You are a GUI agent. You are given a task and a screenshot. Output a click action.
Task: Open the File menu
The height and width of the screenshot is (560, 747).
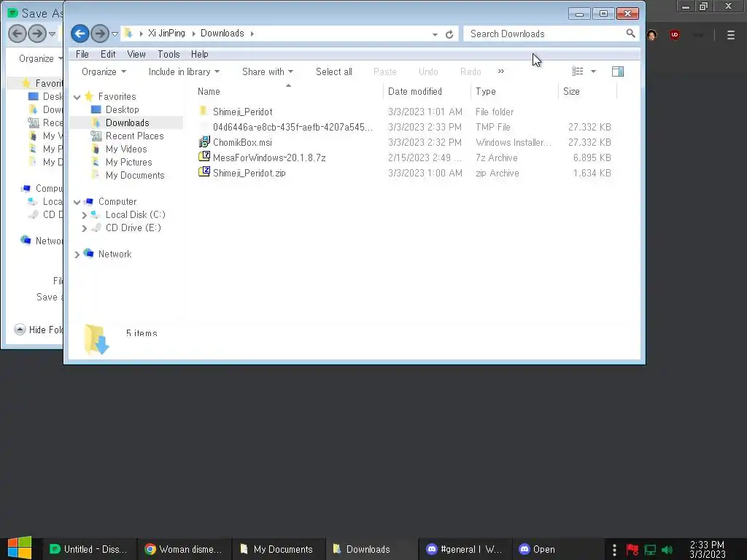click(82, 54)
